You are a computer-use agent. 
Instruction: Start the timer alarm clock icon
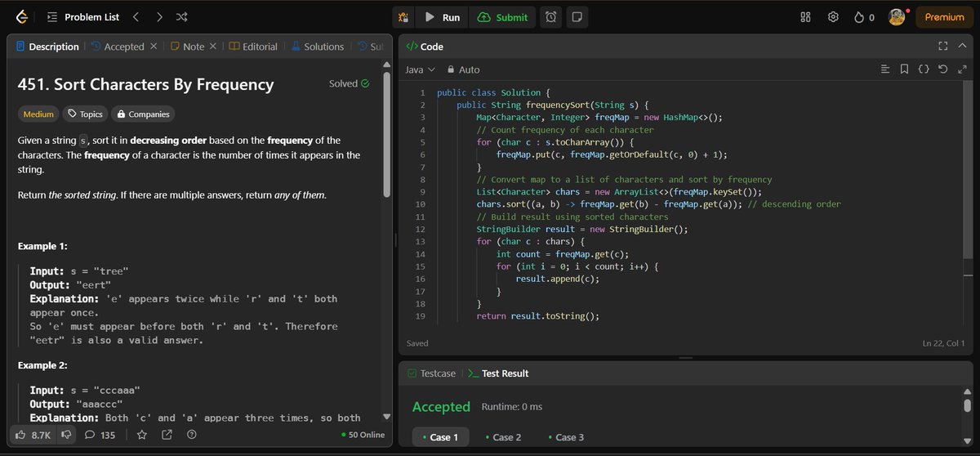coord(552,17)
